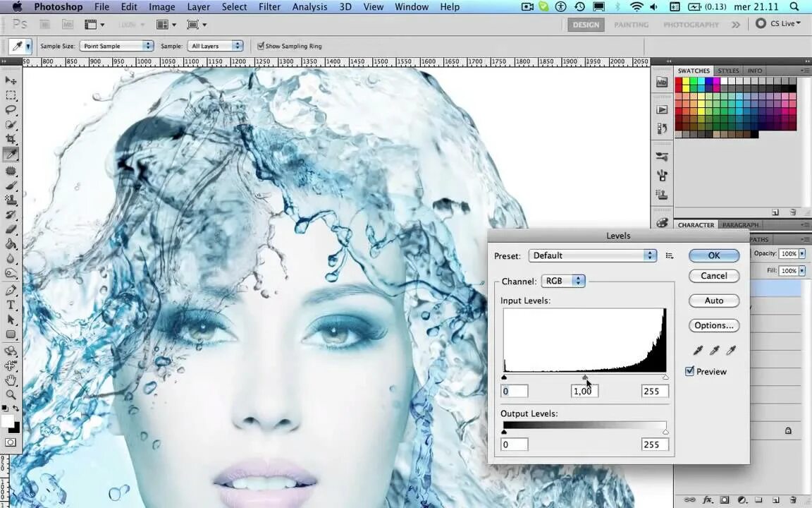Click Create New Swatch icon in Swatches
812x508 pixels.
[x=775, y=212]
